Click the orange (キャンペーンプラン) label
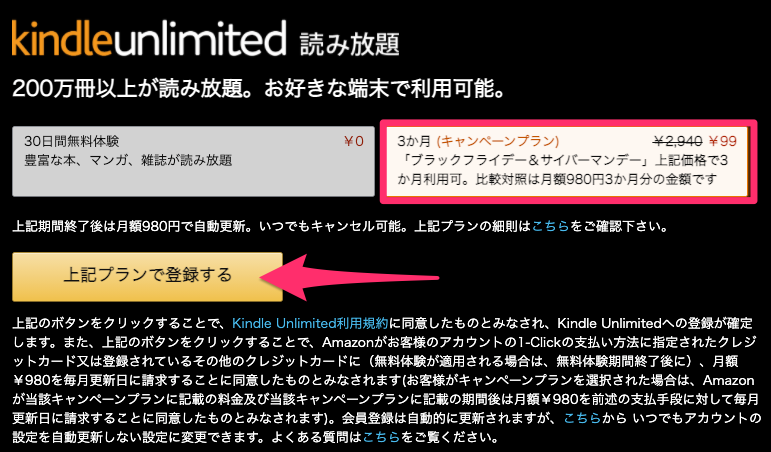The width and height of the screenshot is (771, 452). (x=498, y=142)
